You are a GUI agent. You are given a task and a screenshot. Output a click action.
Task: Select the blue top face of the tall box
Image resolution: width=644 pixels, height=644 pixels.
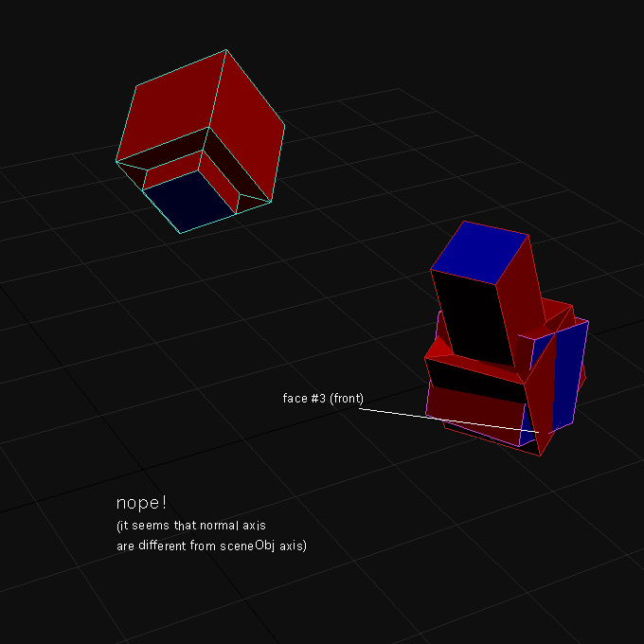[479, 253]
